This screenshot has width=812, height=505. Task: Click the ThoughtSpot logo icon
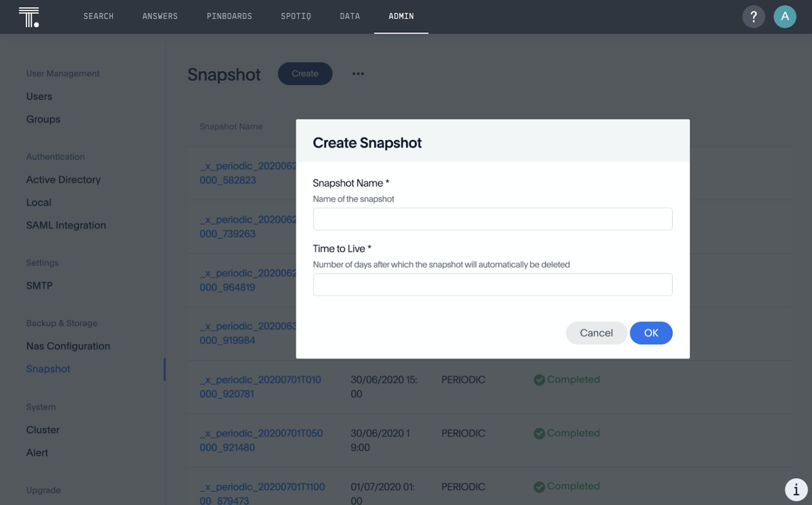tap(29, 17)
